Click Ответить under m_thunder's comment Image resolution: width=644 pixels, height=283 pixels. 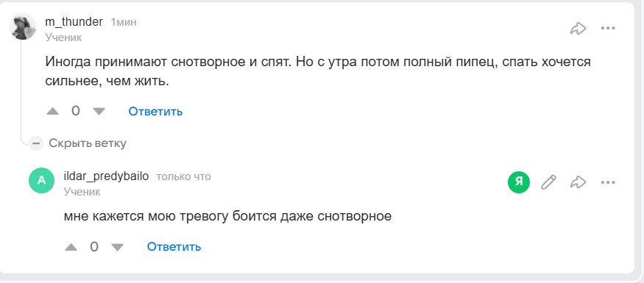pos(155,111)
